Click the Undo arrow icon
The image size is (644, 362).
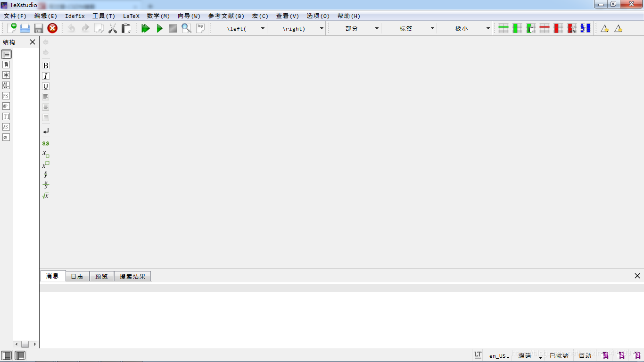(71, 28)
